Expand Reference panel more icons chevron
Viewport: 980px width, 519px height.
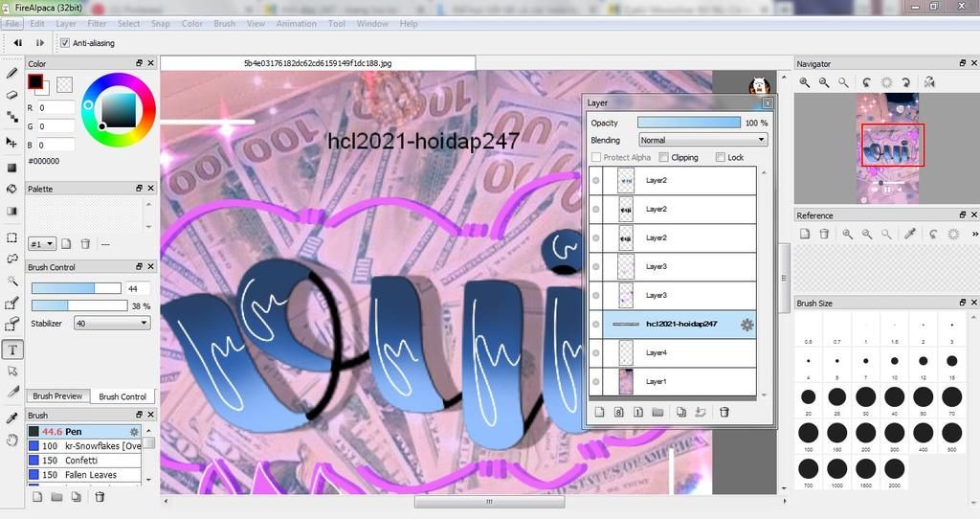pos(974,234)
